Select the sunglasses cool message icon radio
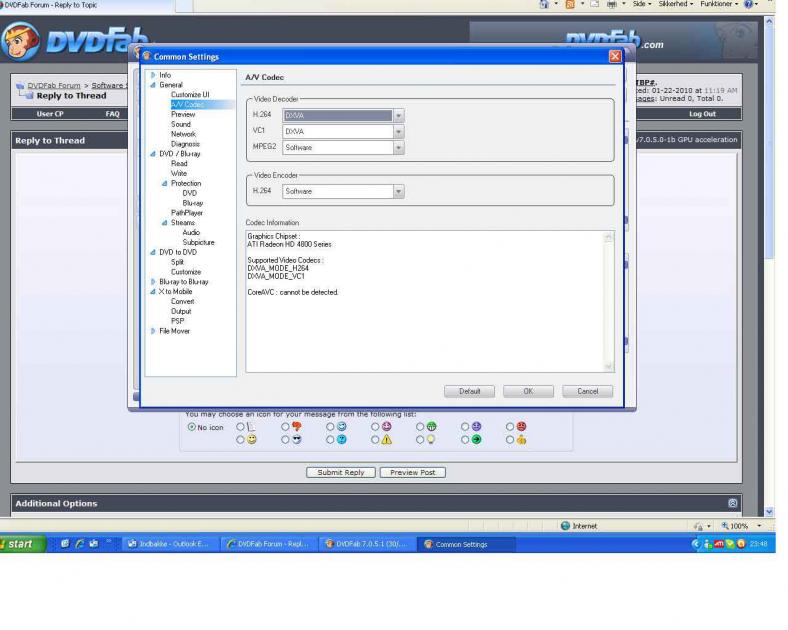The width and height of the screenshot is (788, 630). coord(285,440)
